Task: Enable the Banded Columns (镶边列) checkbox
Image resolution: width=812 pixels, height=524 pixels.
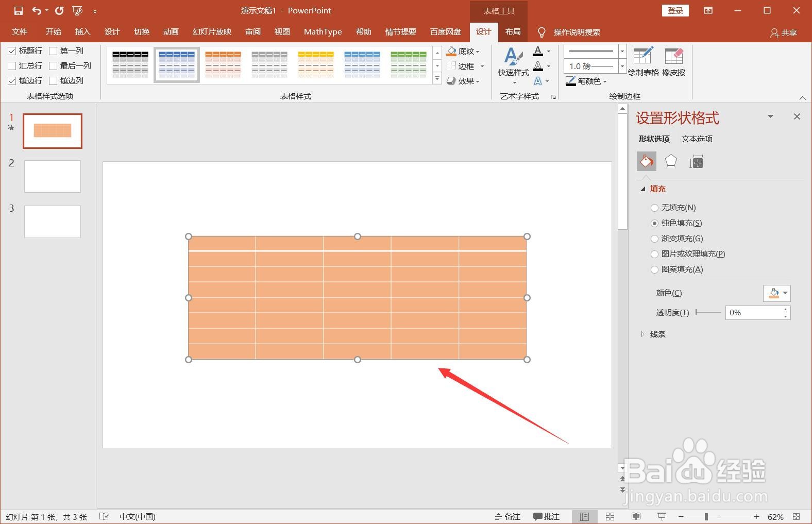Action: tap(53, 81)
